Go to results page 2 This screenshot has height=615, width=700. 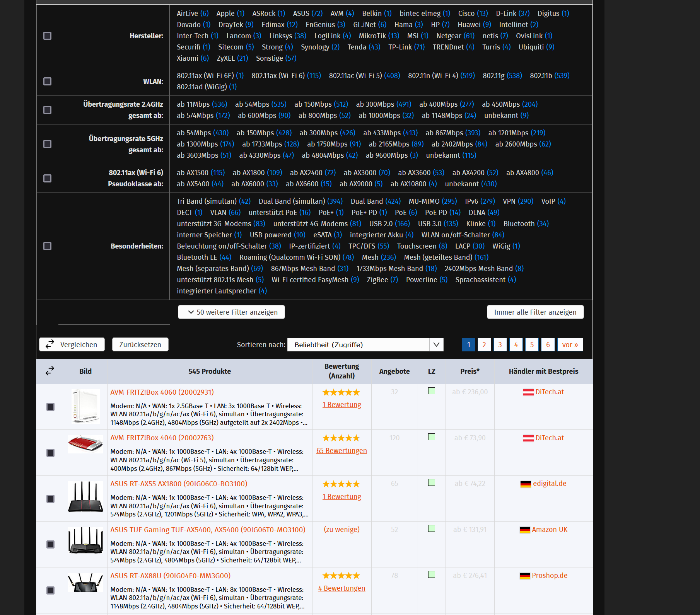coord(484,344)
